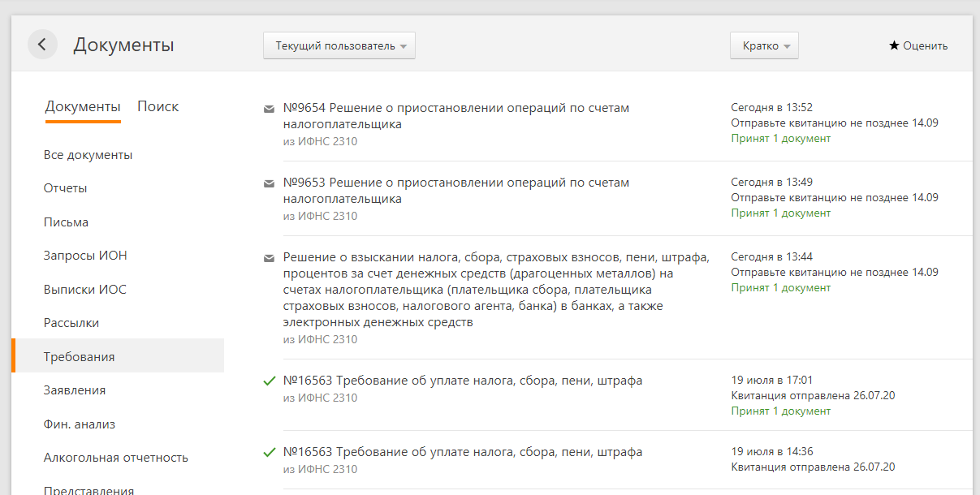Select the Документы tab
The width and height of the screenshot is (980, 495).
tap(83, 106)
